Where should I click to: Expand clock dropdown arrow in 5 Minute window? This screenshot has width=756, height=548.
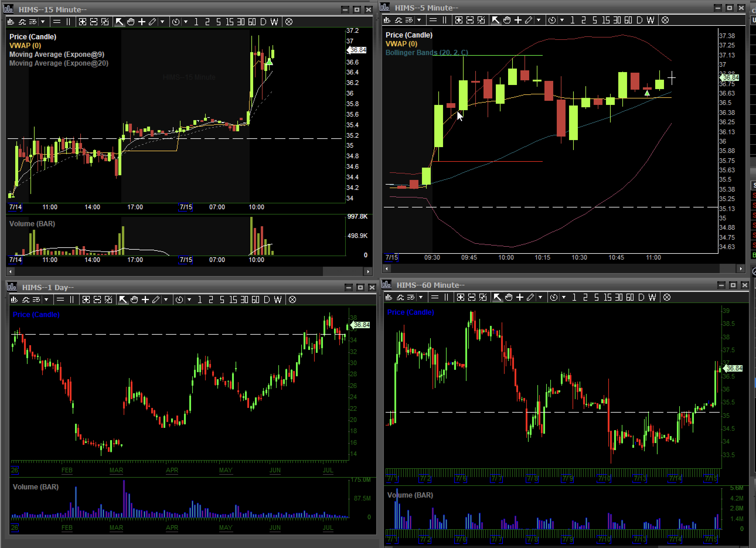[x=562, y=20]
